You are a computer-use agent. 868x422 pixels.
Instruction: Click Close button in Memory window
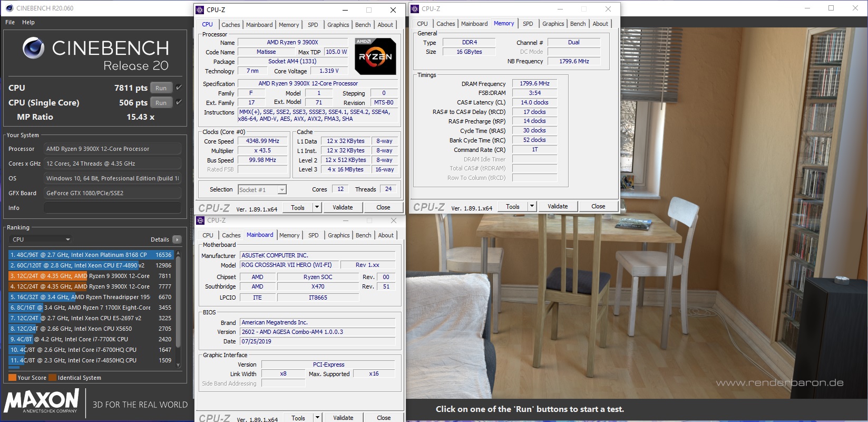pos(598,206)
